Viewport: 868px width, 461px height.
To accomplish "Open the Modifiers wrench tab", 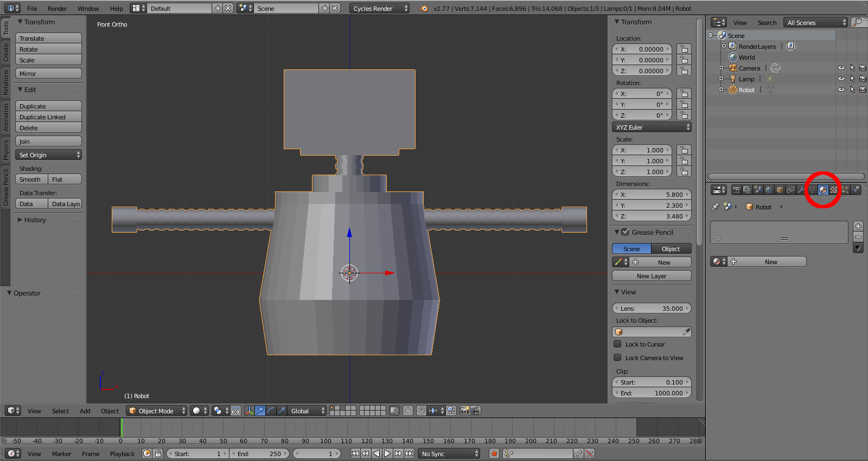I will pyautogui.click(x=801, y=190).
